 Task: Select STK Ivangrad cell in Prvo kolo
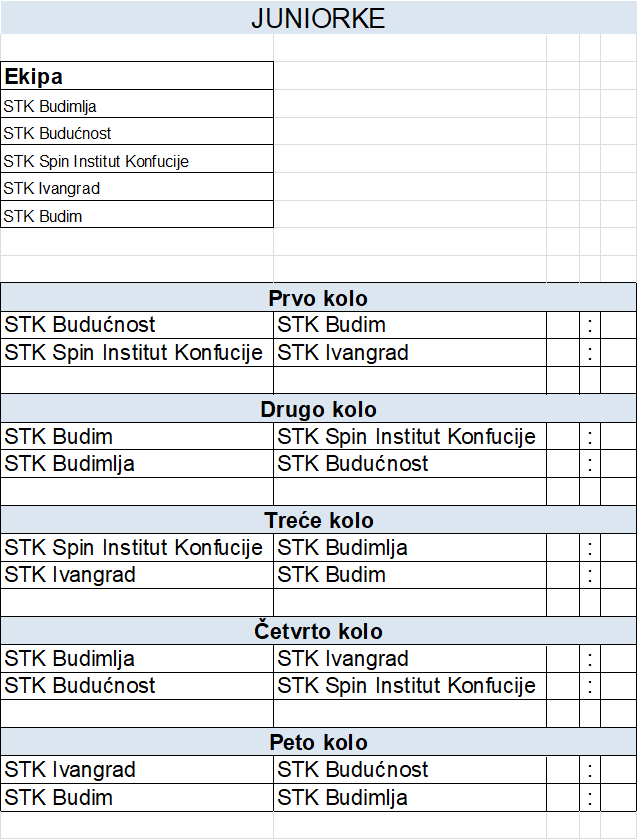[x=410, y=352]
